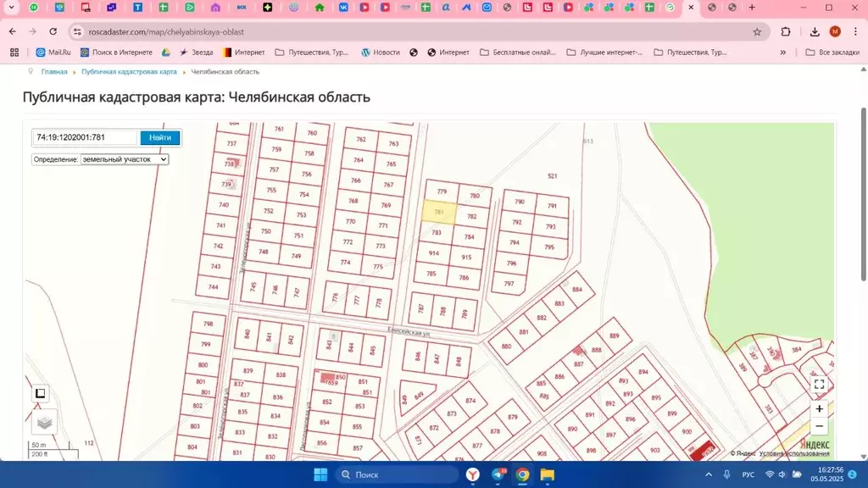Open the 'Лучшие интернет-...' bookmark folder
This screenshot has width=868, height=488.
tap(604, 52)
